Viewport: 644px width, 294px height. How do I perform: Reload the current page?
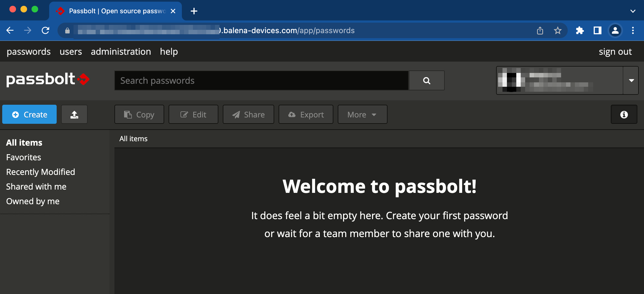pos(46,30)
